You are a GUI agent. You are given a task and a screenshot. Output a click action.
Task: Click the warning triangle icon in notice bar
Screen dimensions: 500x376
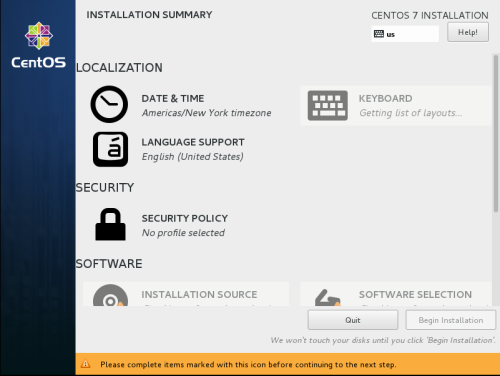tap(86, 364)
